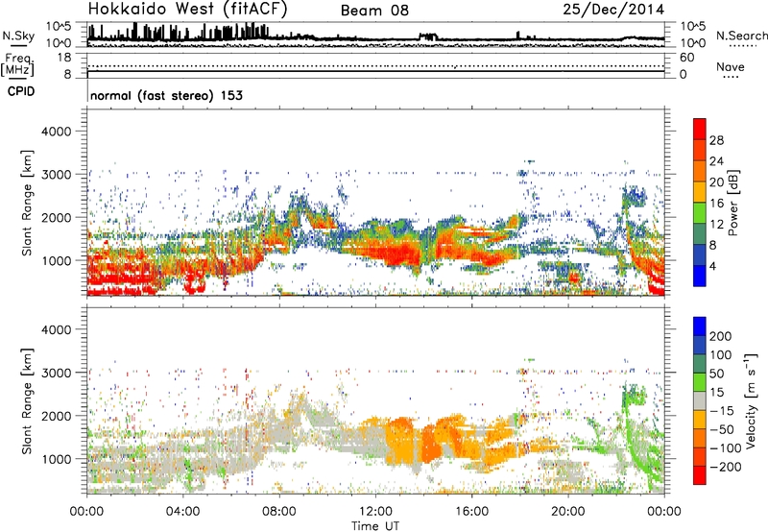Click the 'Velocity [m s-1]' colorbar label
This screenshot has height=532, width=768.
[751, 400]
